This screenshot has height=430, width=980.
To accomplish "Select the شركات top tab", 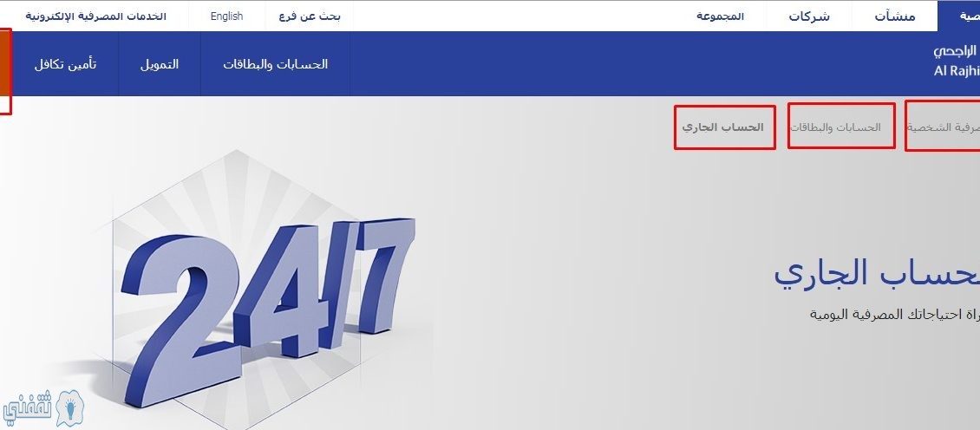I will [809, 16].
